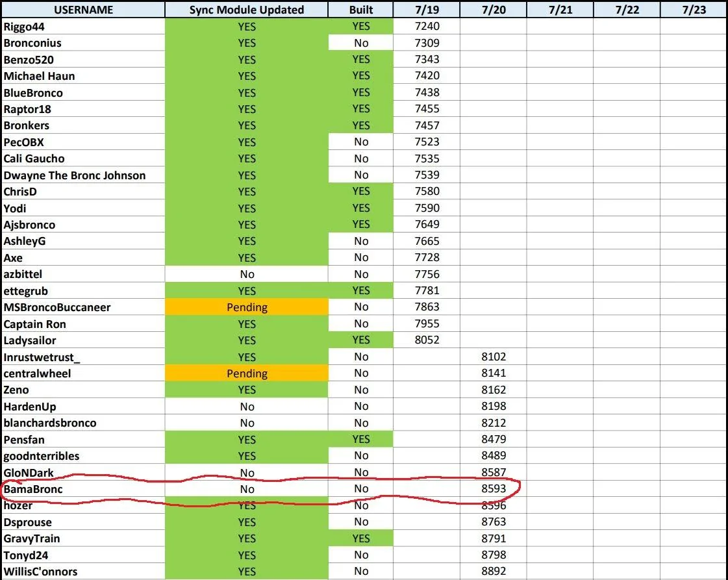Click the 8791 value cell
Screen dimensions: 728x580
[494, 538]
